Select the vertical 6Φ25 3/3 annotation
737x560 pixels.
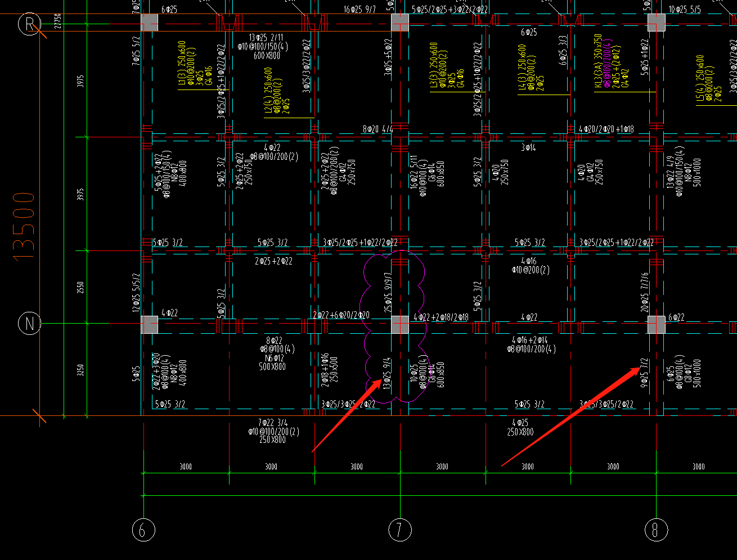pos(563,50)
